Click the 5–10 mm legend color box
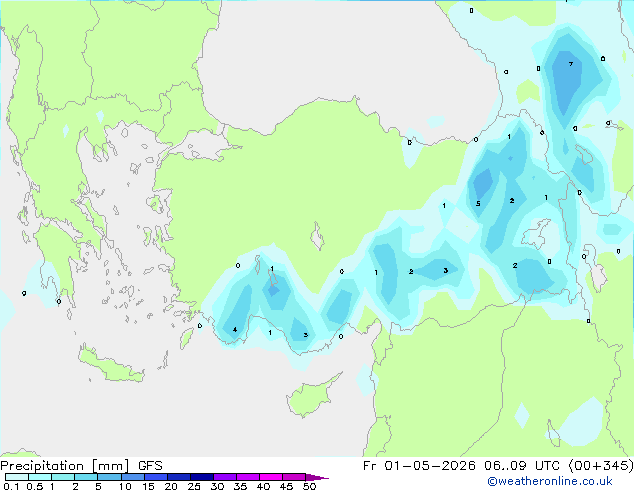The width and height of the screenshot is (634, 490). (110, 477)
